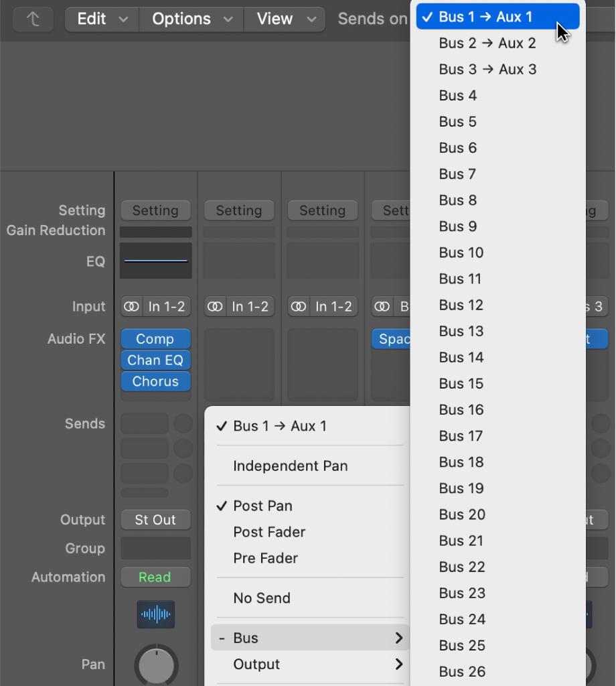This screenshot has width=616, height=686.
Task: Select Bus 16 from the bus list
Action: pos(498,409)
